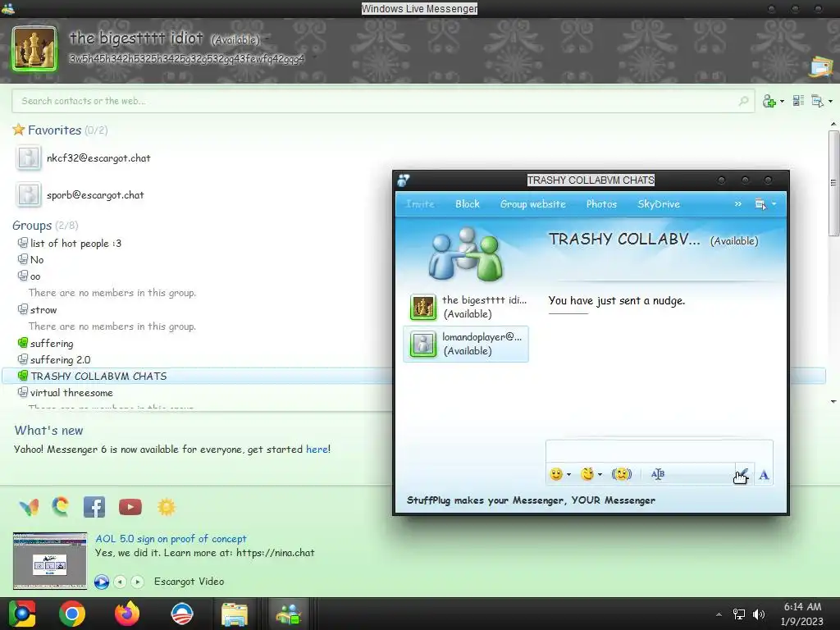Click the show menu icon in chat window

tap(760, 204)
